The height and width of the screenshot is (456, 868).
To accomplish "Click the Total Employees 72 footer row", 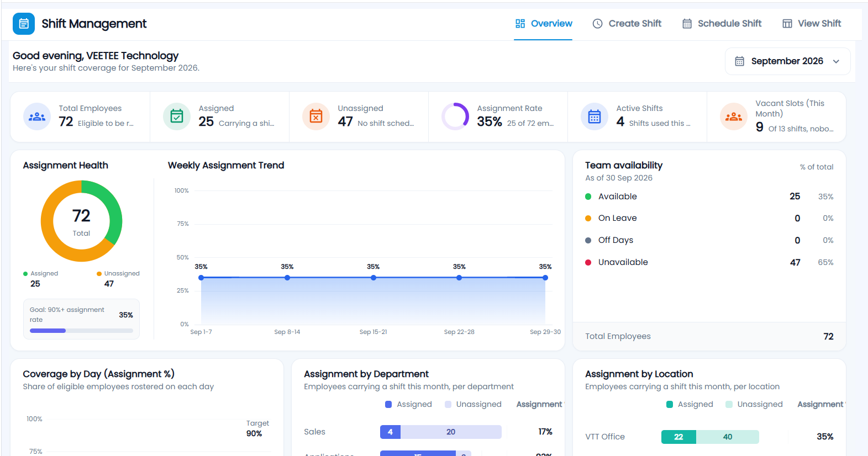I will [x=709, y=336].
